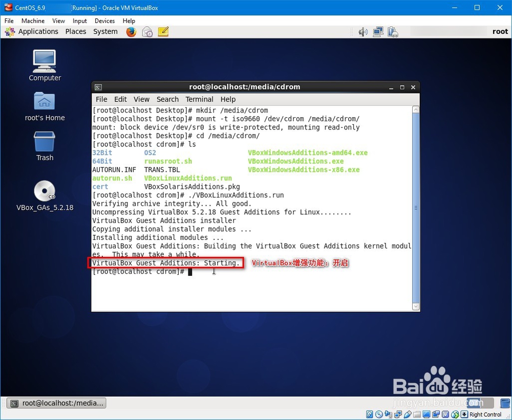Click the VirtualBox video capture status icon
The image size is (512, 420).
436,414
